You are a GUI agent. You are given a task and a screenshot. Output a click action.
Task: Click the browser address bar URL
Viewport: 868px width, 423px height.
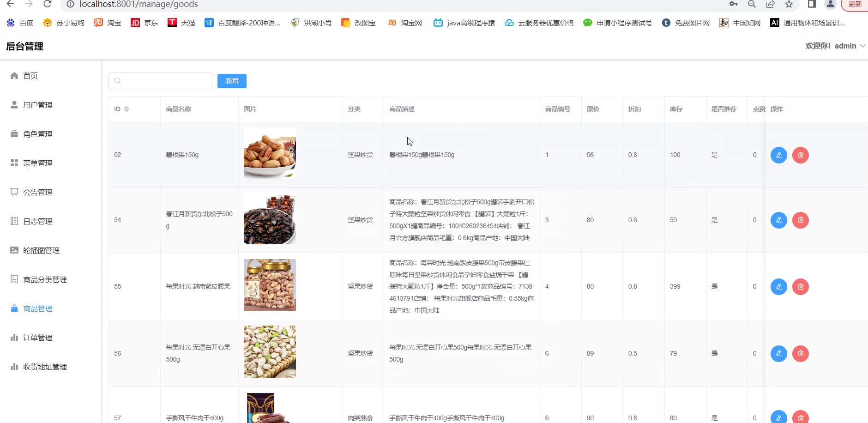pyautogui.click(x=139, y=4)
